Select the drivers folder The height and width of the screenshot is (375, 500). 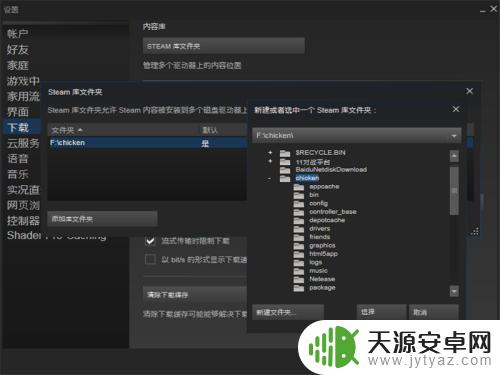[319, 228]
